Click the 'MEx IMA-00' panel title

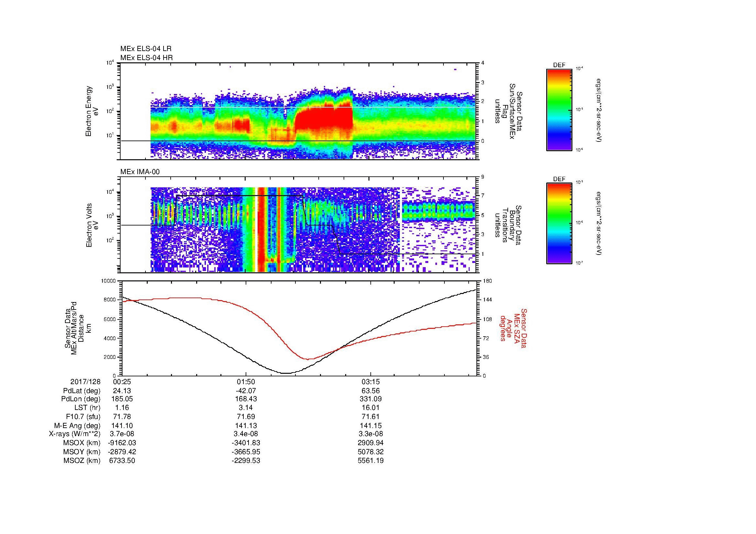coord(140,172)
